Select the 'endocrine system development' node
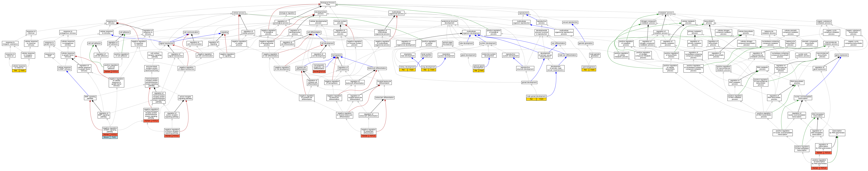This screenshot has height=171, width=868. (489, 55)
